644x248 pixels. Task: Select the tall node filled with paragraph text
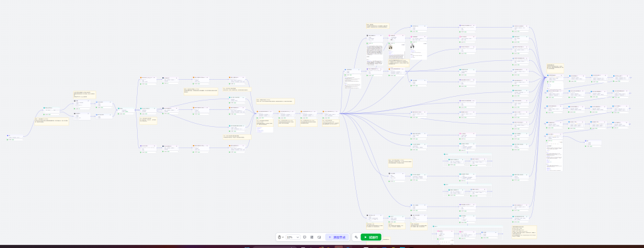[x=374, y=50]
